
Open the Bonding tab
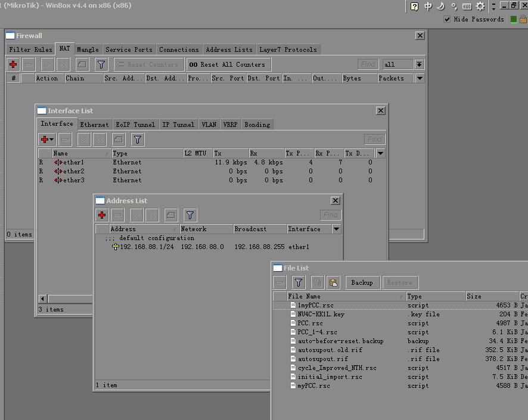tap(257, 125)
